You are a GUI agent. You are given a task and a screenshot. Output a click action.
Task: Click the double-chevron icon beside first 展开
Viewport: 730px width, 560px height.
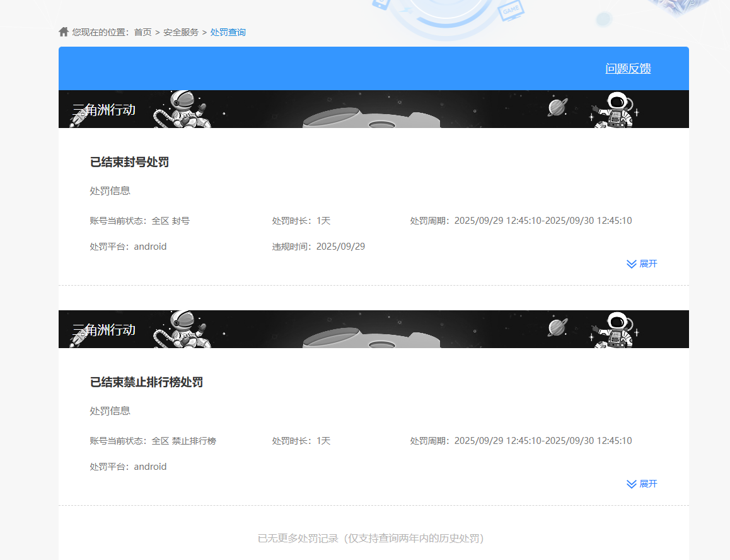click(630, 264)
